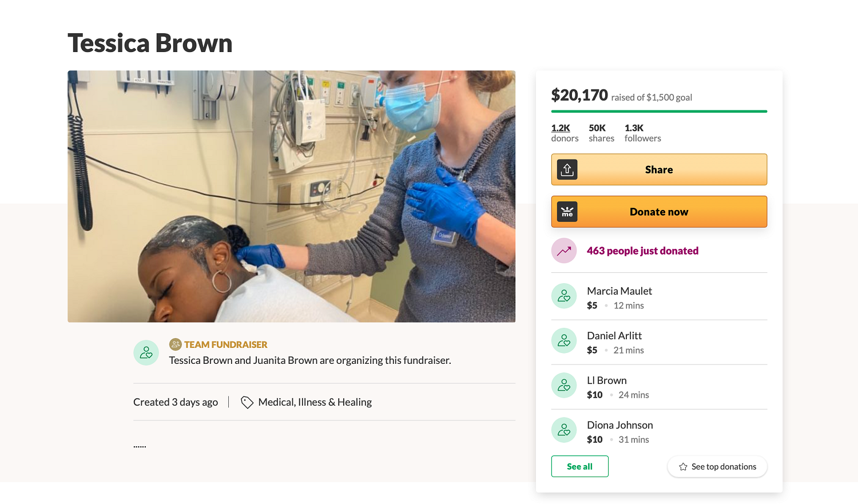Open the See all donations list
858x504 pixels.
click(x=579, y=467)
